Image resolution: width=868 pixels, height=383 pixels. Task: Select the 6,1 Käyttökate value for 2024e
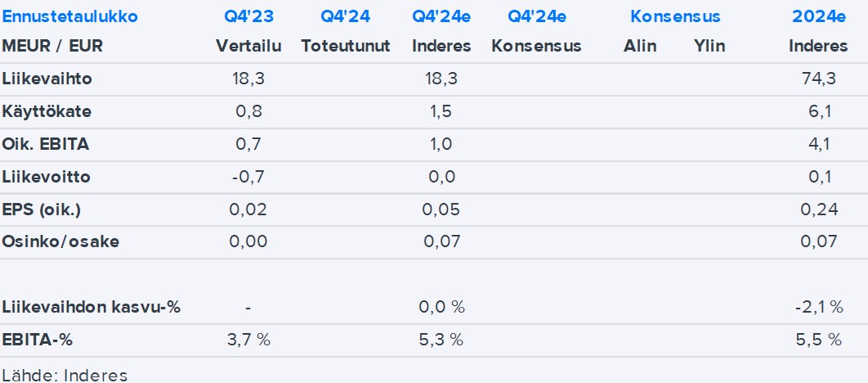tap(821, 112)
